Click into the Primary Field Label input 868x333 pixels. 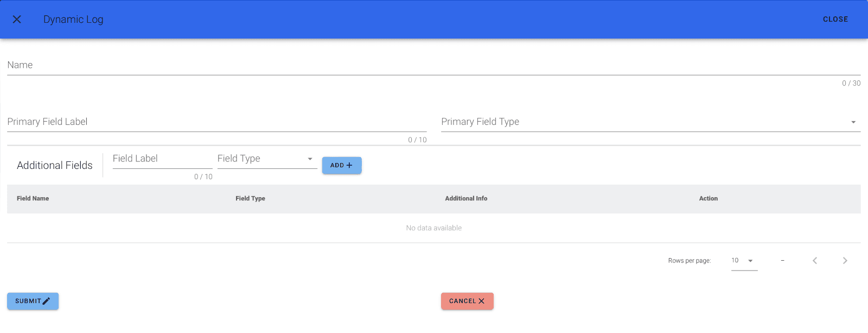pos(216,122)
